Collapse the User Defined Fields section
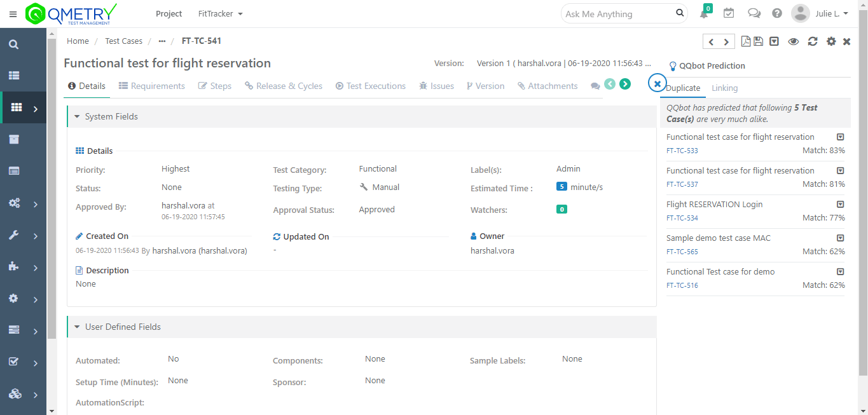This screenshot has width=868, height=415. point(78,327)
